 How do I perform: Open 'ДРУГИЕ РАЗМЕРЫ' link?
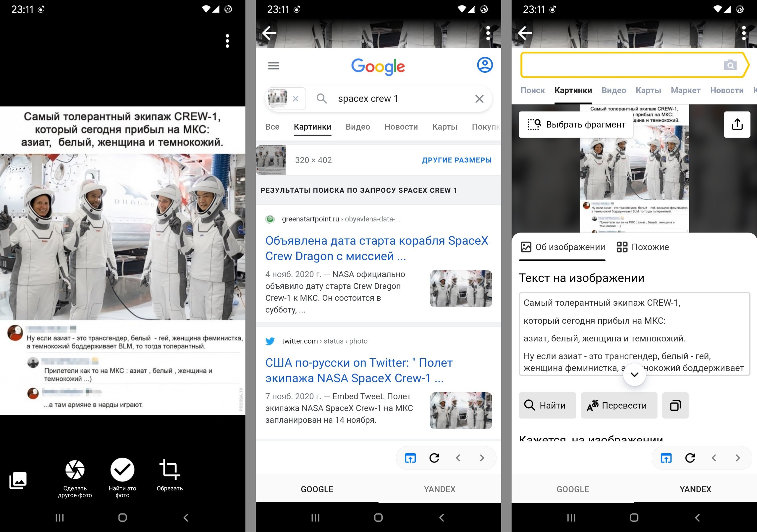456,160
